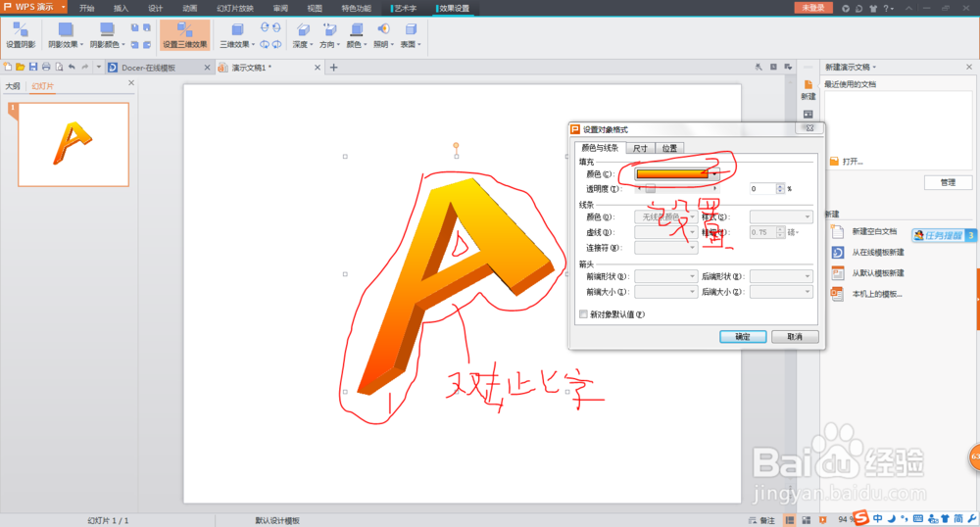Viewport: 980px width, 527px height.
Task: Click the rotation handle above the letter A
Action: tap(457, 146)
